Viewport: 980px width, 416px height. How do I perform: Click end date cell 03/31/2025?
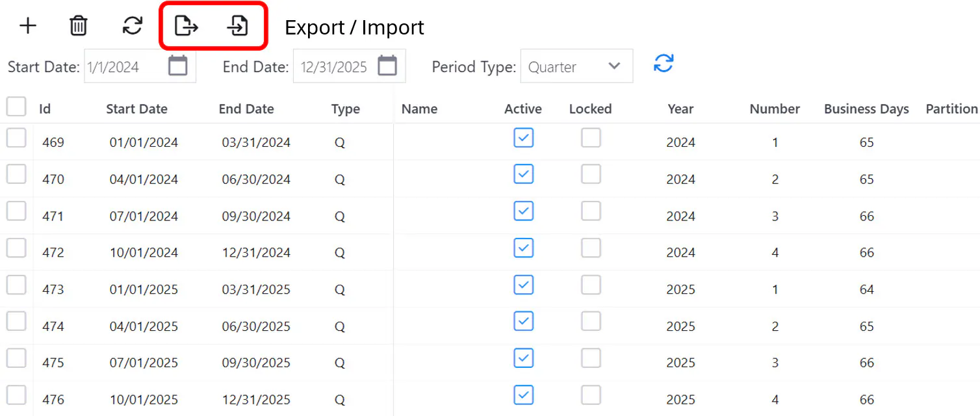click(256, 289)
